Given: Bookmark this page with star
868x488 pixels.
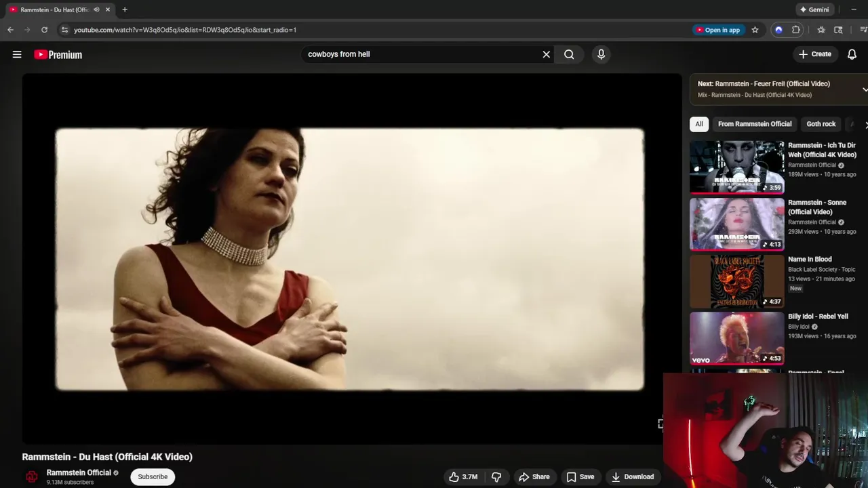Looking at the screenshot, I should tap(755, 30).
